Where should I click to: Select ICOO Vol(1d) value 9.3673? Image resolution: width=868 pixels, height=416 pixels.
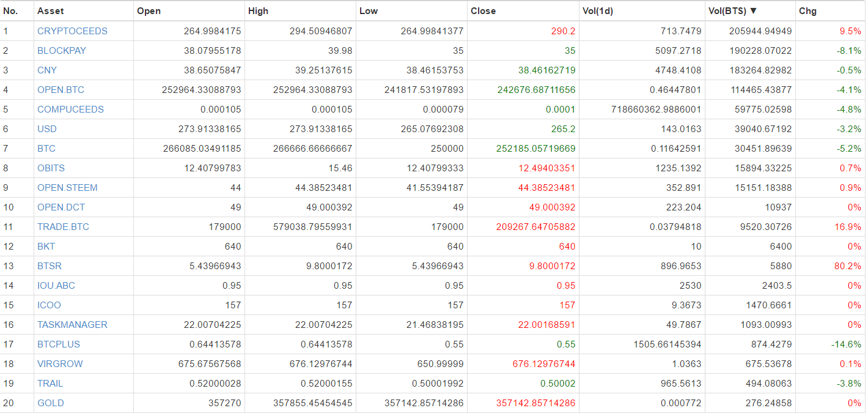point(686,305)
